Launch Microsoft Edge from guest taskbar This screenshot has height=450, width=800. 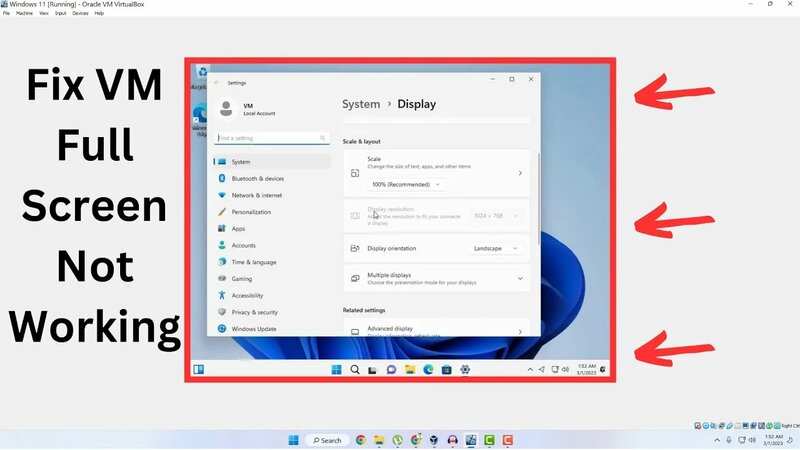coord(428,369)
